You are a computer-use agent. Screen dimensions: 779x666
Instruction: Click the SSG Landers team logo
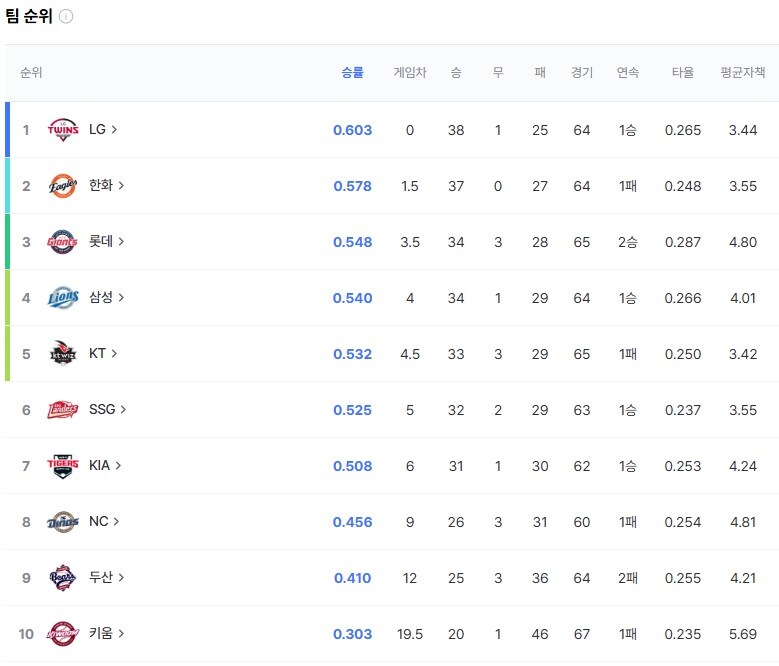pyautogui.click(x=63, y=410)
